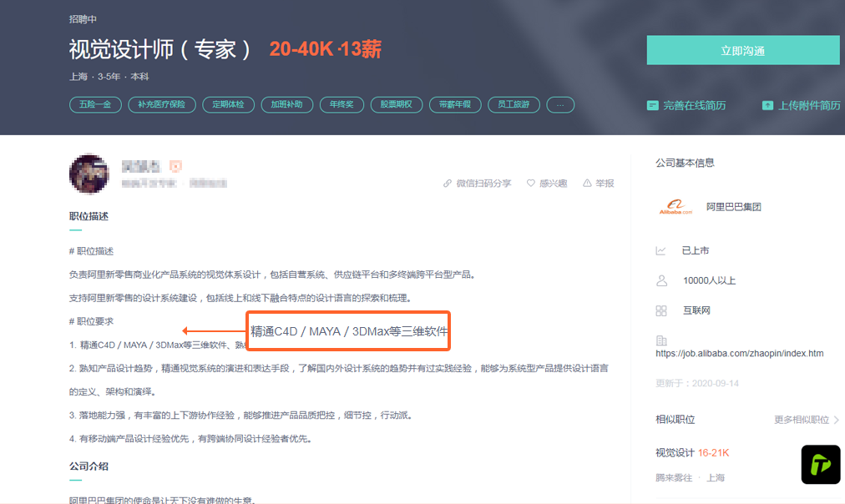The image size is (845, 504).
Task: Click the 上海 · 3-5年 · 本科 requirement line
Action: click(109, 77)
